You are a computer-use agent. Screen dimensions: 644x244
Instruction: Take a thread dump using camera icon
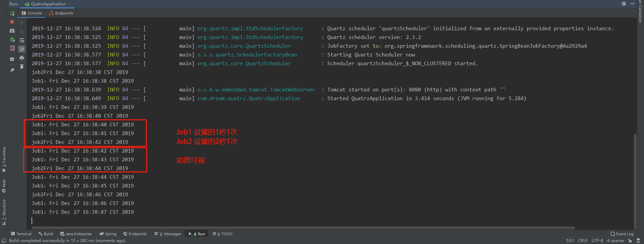(x=12, y=31)
